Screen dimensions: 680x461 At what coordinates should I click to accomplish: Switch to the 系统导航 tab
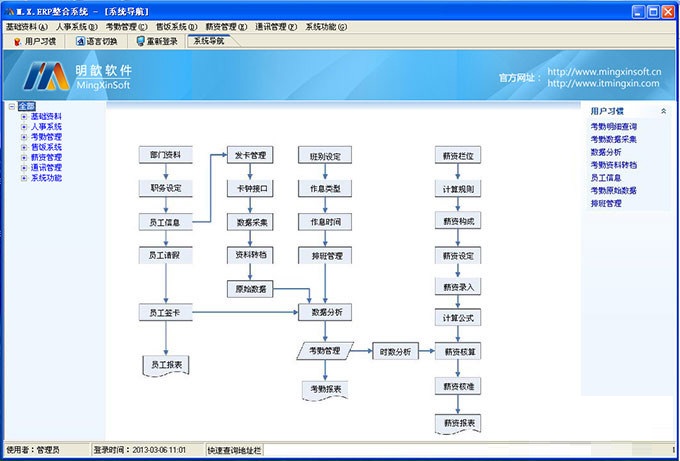point(209,41)
